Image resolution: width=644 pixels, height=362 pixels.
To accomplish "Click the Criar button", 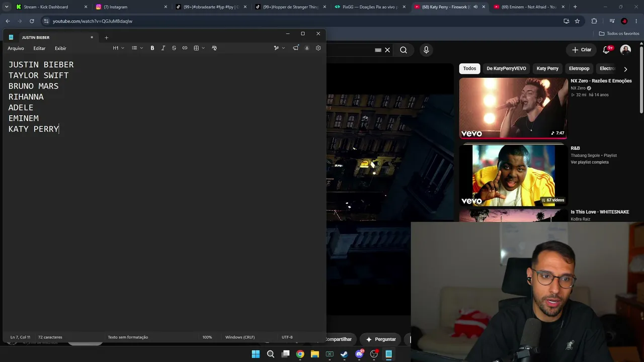I will [582, 50].
